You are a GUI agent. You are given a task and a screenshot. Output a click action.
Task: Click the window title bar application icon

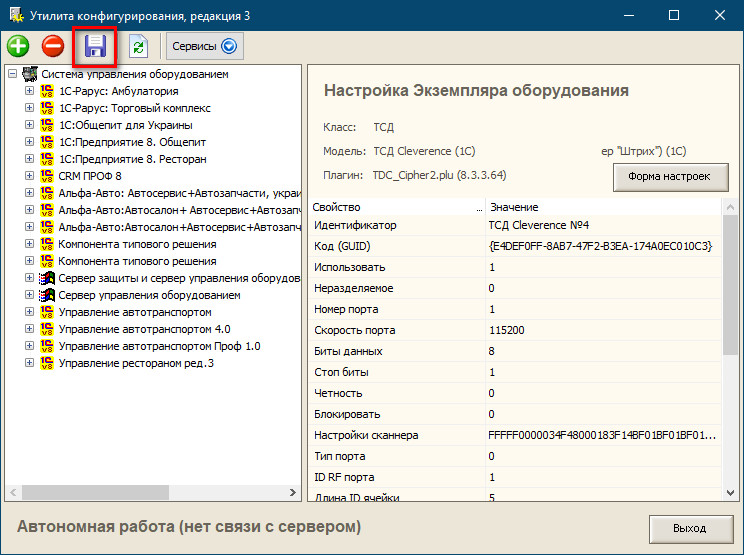(x=17, y=15)
